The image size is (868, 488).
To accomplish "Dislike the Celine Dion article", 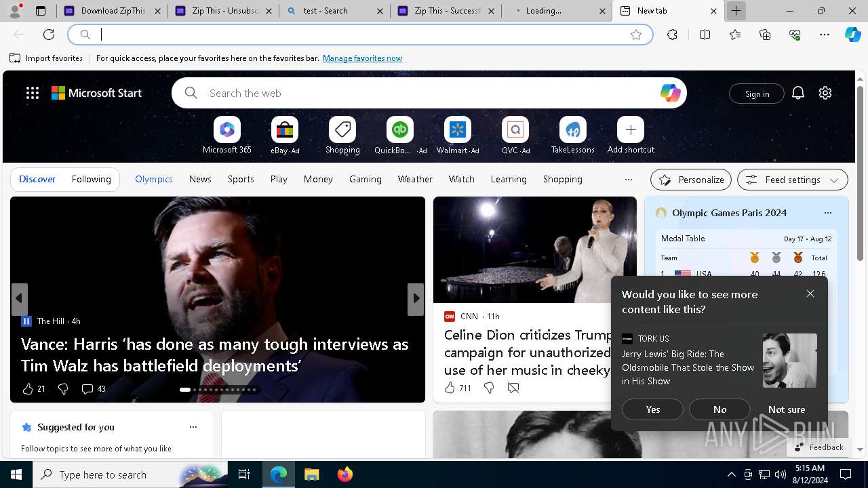I will tap(489, 388).
